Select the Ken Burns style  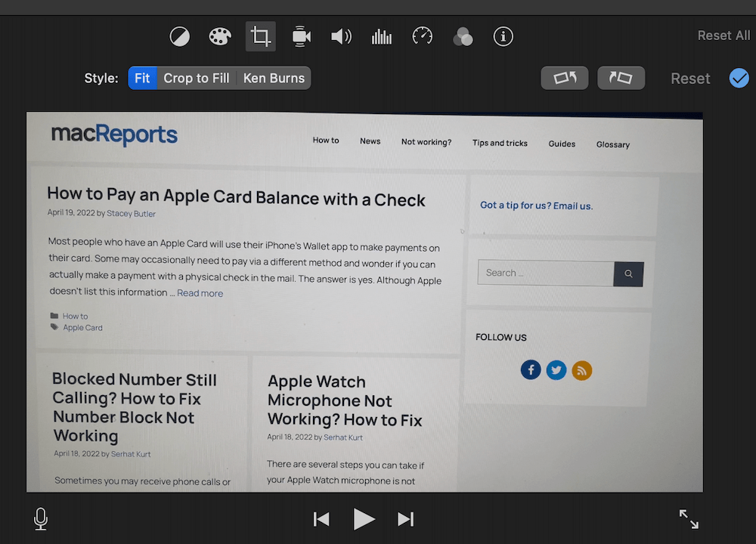pos(274,78)
